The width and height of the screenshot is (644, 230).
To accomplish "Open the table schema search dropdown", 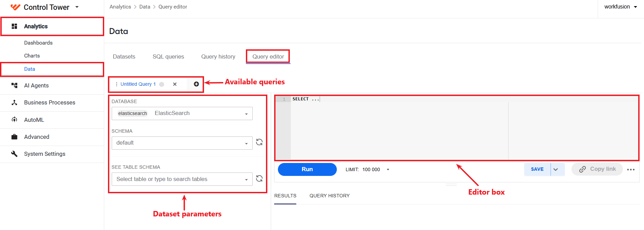I will tap(182, 179).
